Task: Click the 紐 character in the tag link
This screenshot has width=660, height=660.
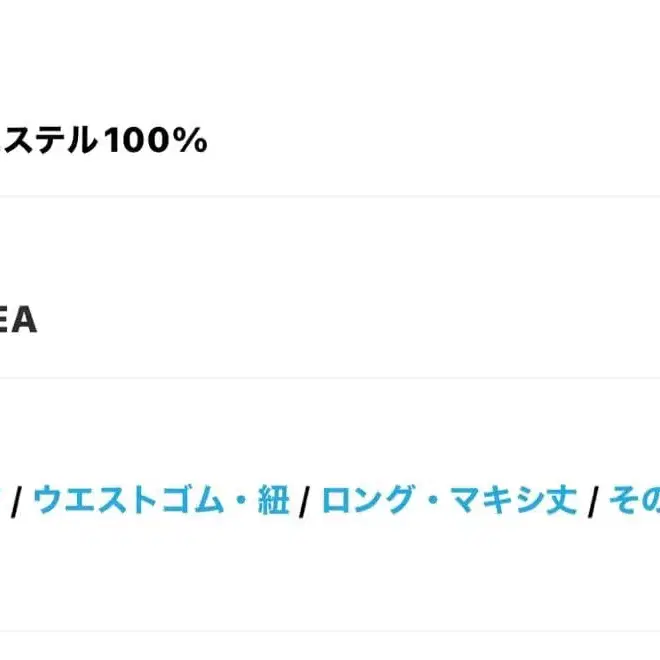Action: click(273, 500)
